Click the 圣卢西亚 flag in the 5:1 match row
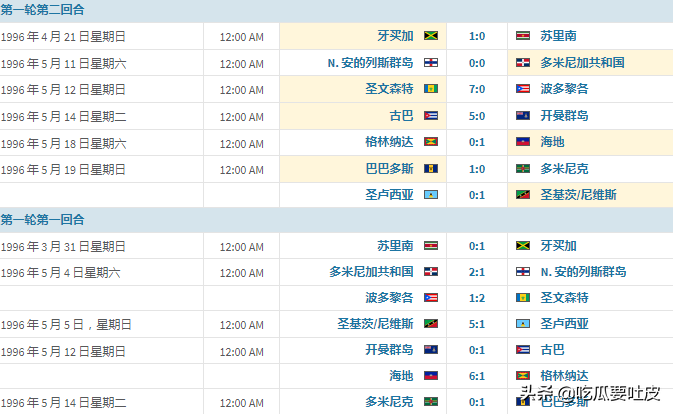 (522, 324)
